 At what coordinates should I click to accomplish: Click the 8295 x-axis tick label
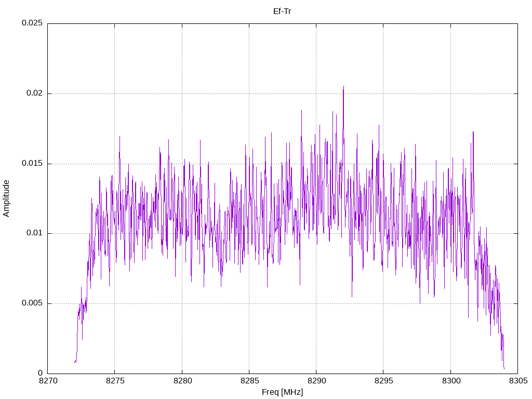pyautogui.click(x=384, y=381)
